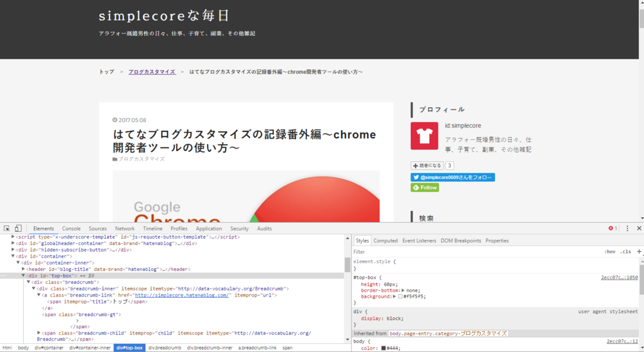Click the Elements panel vertical scrollbar
Image resolution: width=644 pixels, height=352 pixels.
pos(347,264)
